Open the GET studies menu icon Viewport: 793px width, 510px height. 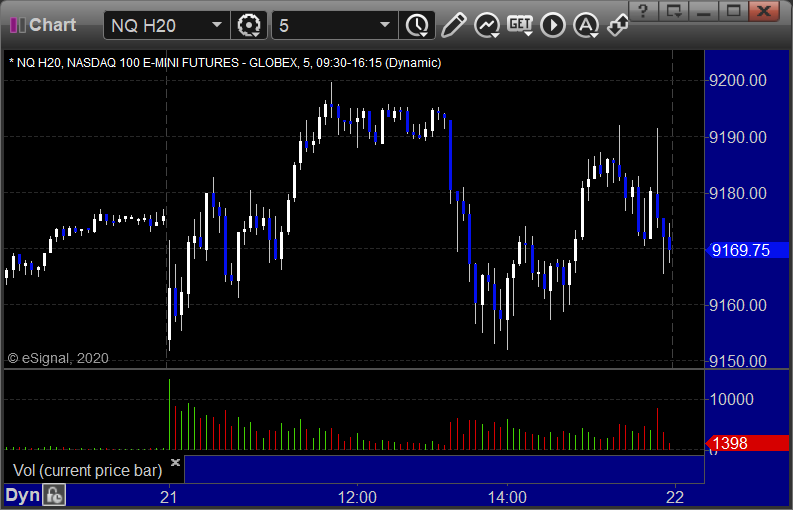click(520, 25)
